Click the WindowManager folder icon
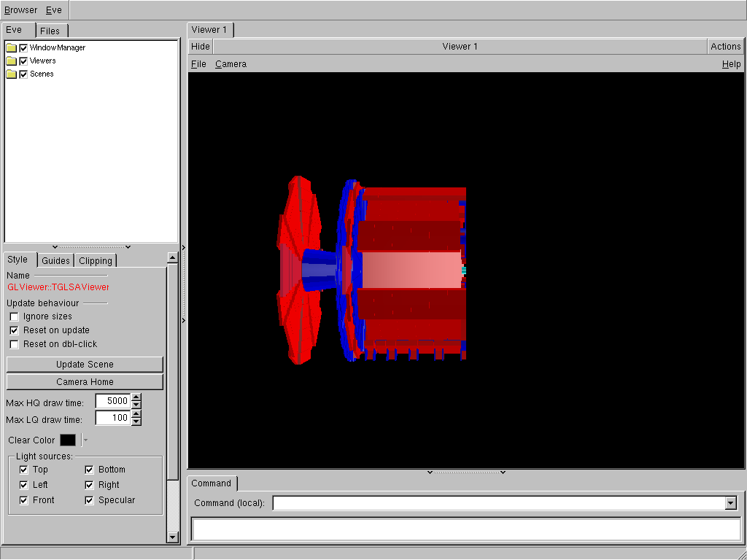 (11, 48)
